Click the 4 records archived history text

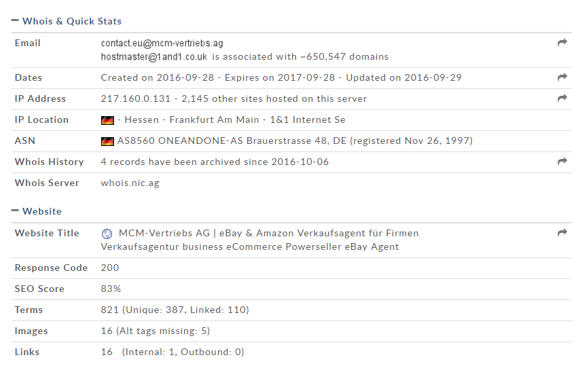215,162
